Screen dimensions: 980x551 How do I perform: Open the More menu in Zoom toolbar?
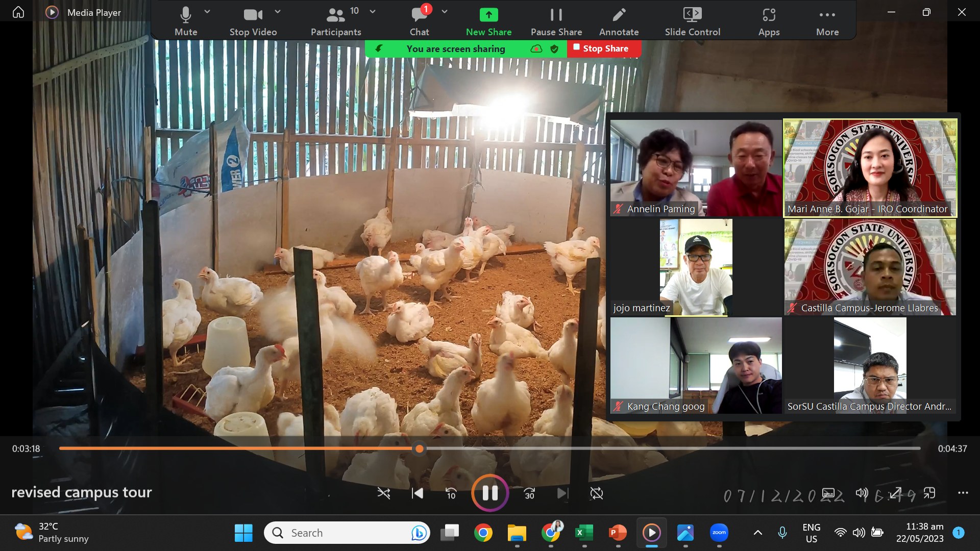pyautogui.click(x=827, y=15)
